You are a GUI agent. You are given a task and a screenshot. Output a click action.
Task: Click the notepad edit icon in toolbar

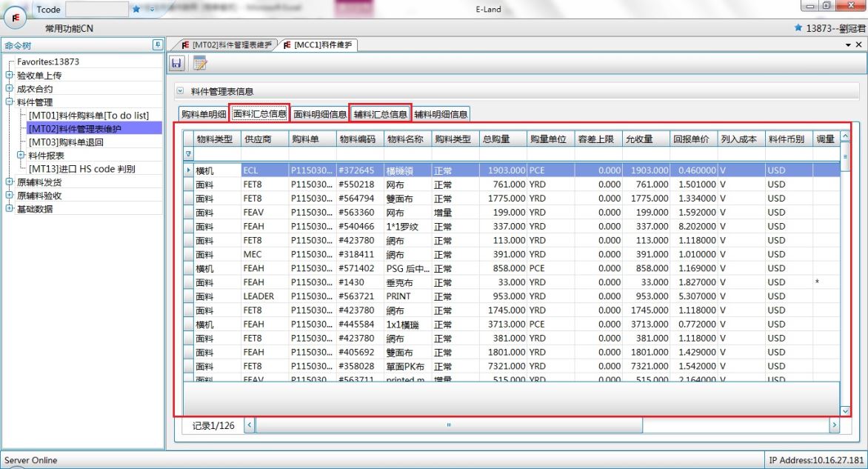coord(200,64)
